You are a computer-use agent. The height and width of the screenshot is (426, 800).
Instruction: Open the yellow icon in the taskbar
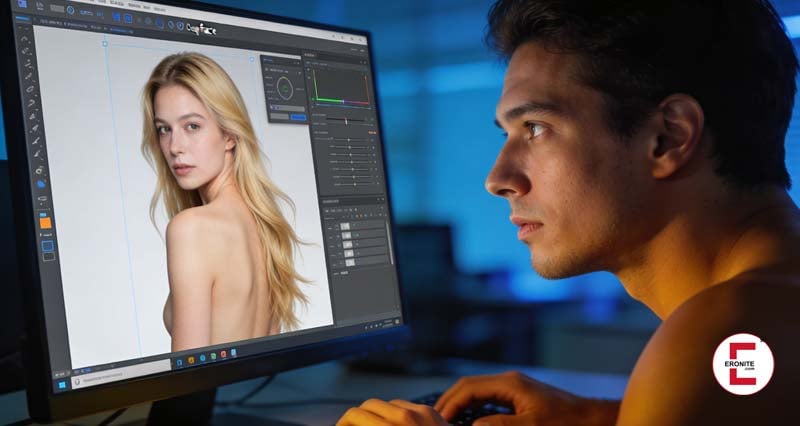pos(191,360)
